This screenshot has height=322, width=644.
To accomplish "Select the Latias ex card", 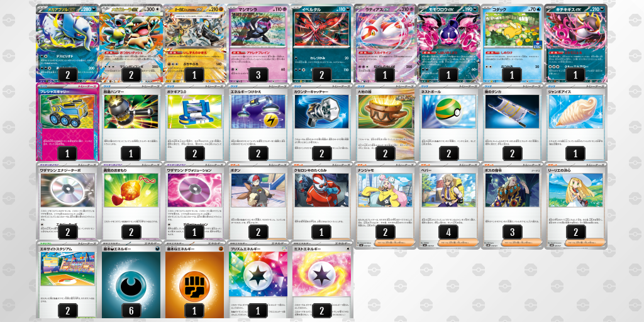I will [385, 43].
